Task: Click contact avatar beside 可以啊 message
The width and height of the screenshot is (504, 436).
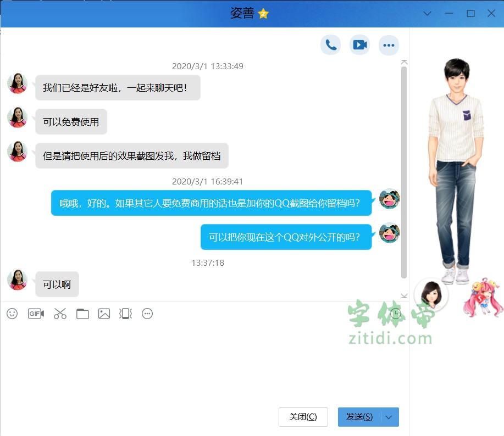Action: tap(18, 280)
